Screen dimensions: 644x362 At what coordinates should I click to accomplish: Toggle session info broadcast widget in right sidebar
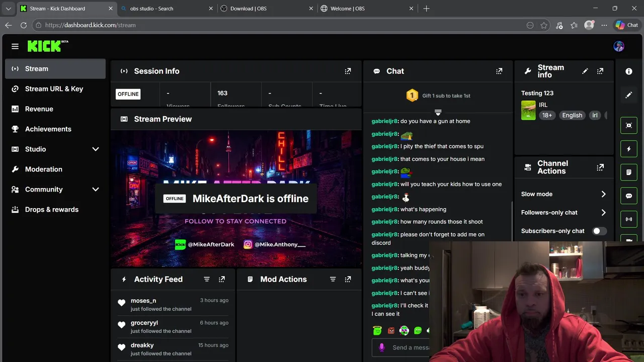(629, 219)
